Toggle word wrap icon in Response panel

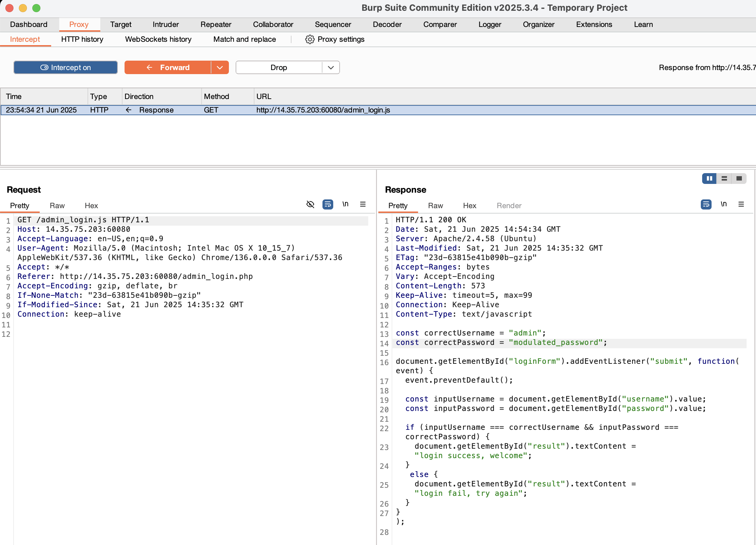tap(706, 204)
